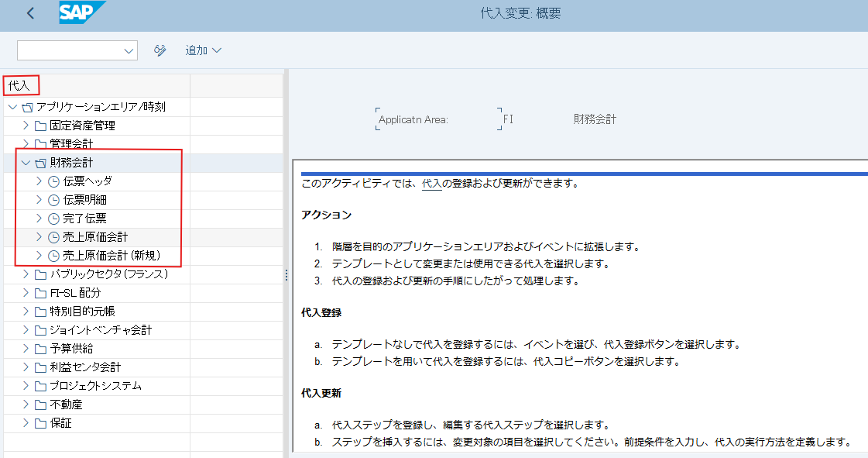
Task: Expand the 売上原価会計 (新規) node
Action: pyautogui.click(x=39, y=256)
